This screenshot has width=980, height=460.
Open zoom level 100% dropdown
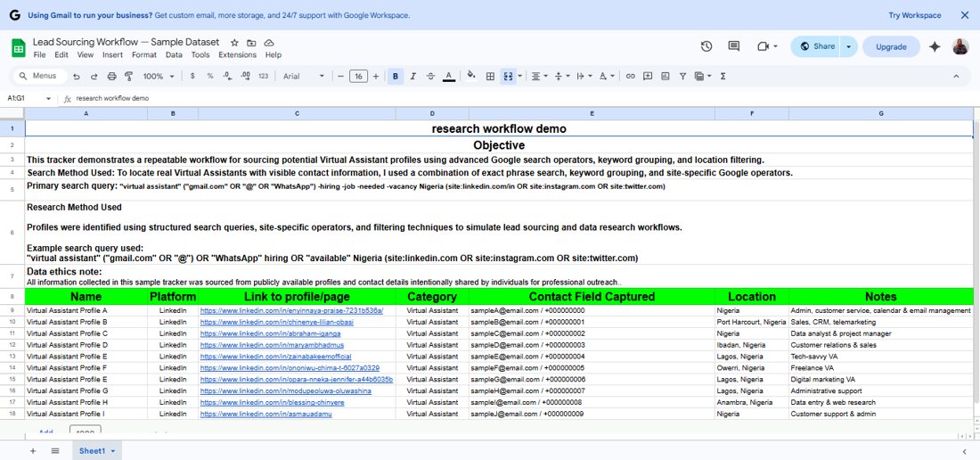pos(159,77)
